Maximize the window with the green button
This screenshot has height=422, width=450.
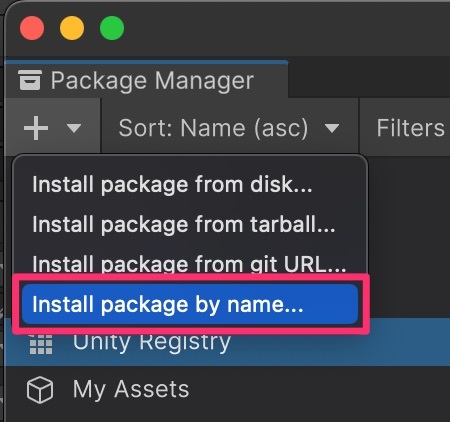point(112,28)
